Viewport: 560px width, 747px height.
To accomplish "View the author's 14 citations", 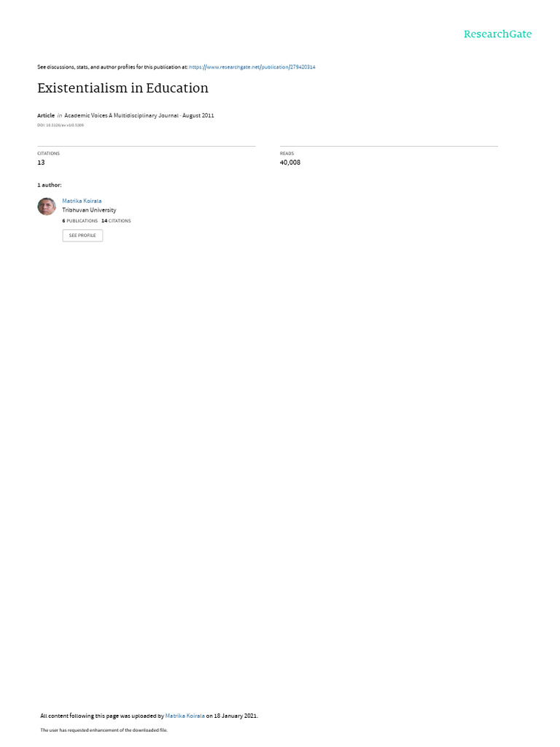I will click(x=116, y=221).
